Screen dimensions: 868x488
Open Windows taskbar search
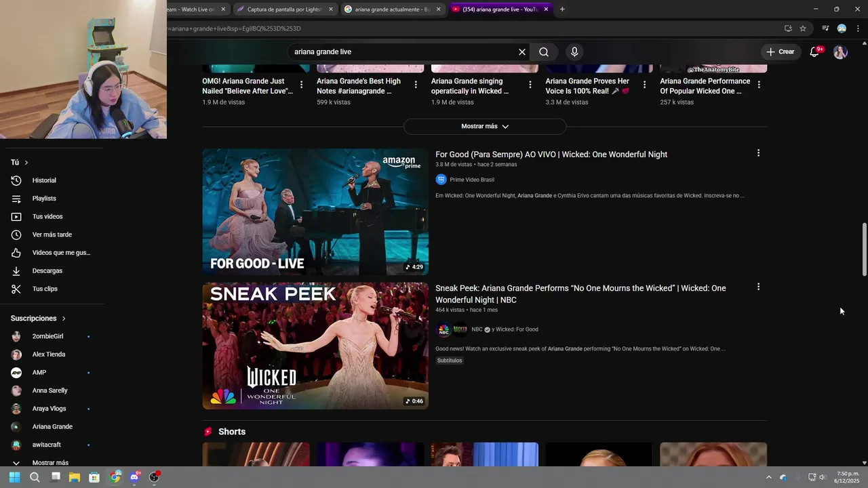point(35,477)
